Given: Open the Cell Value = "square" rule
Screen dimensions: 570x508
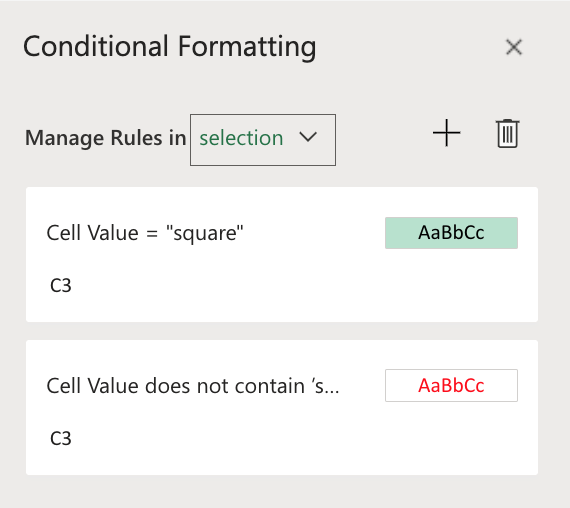Looking at the screenshot, I should pyautogui.click(x=282, y=255).
